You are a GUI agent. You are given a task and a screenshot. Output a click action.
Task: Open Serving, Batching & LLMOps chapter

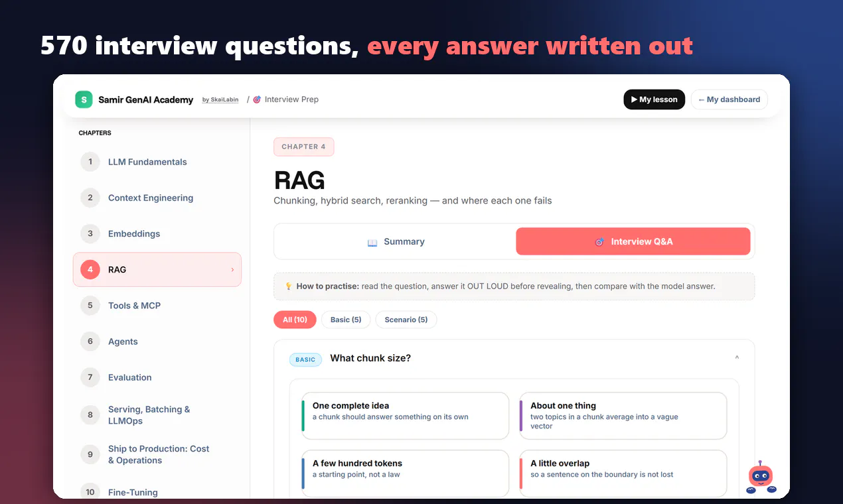click(157, 415)
